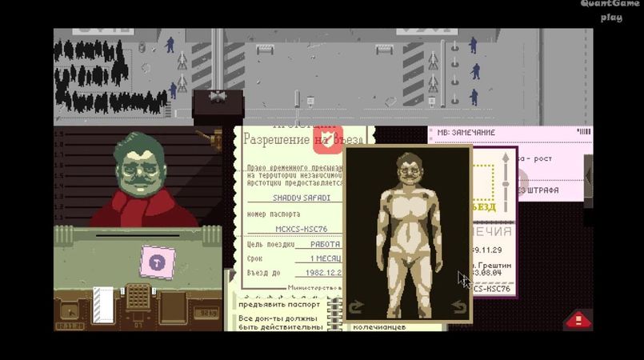The height and width of the screenshot is (360, 644).
Task: Click the rulebook bookmark corner tab
Action: coord(231,275)
